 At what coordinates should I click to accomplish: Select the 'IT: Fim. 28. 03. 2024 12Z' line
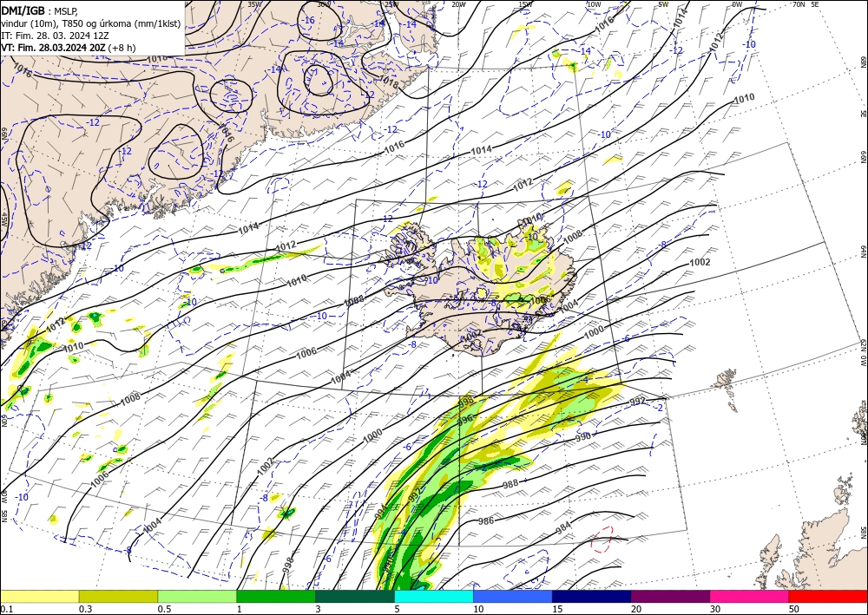pos(55,35)
